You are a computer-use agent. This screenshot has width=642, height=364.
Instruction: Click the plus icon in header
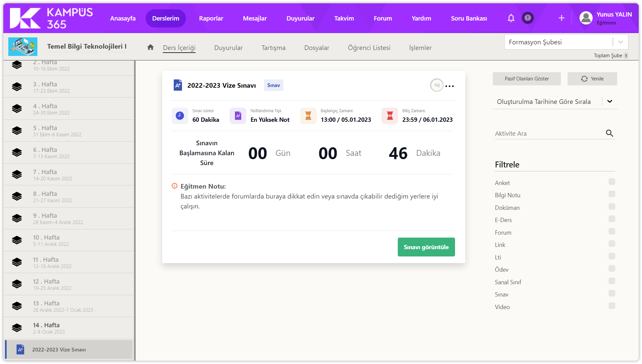(x=561, y=18)
